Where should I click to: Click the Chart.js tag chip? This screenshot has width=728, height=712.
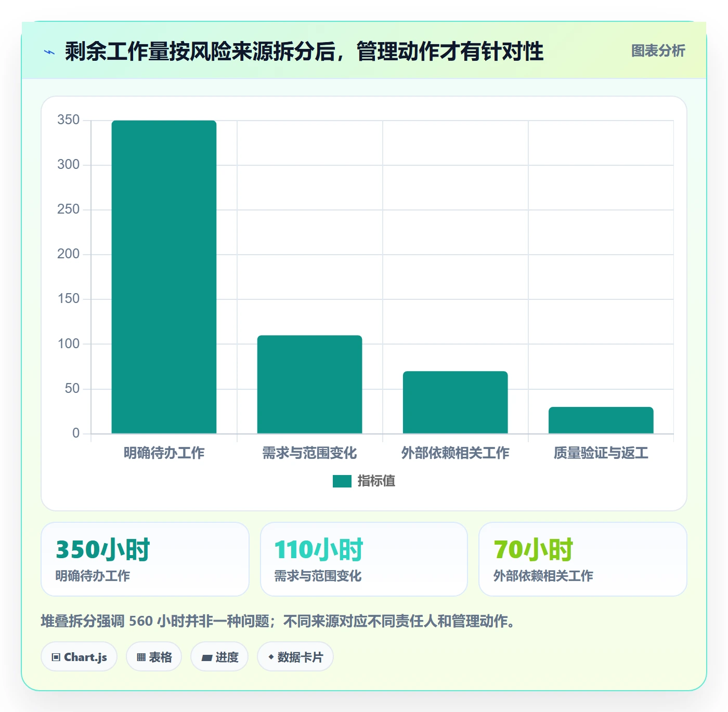tap(79, 657)
